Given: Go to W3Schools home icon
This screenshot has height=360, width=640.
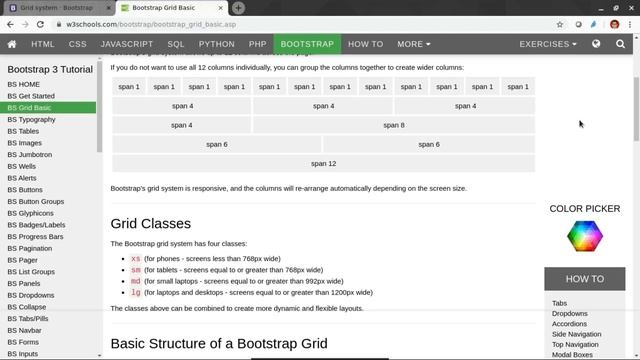Looking at the screenshot, I should (x=12, y=44).
